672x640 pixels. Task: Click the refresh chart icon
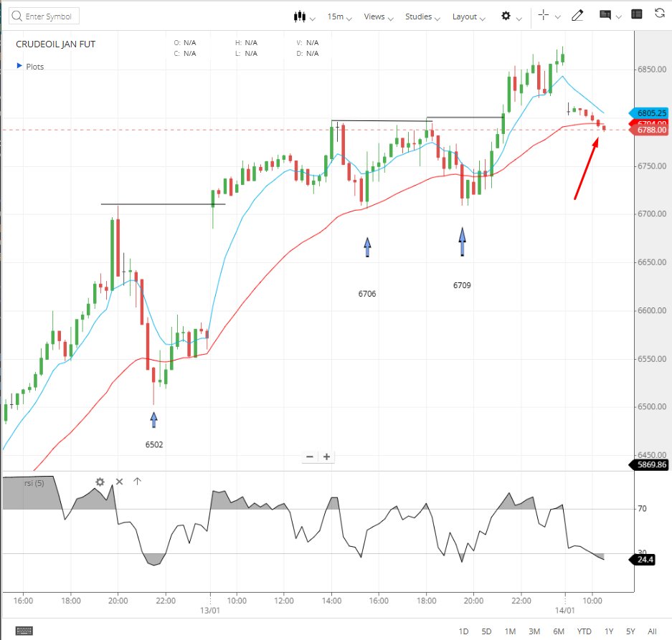pyautogui.click(x=660, y=14)
